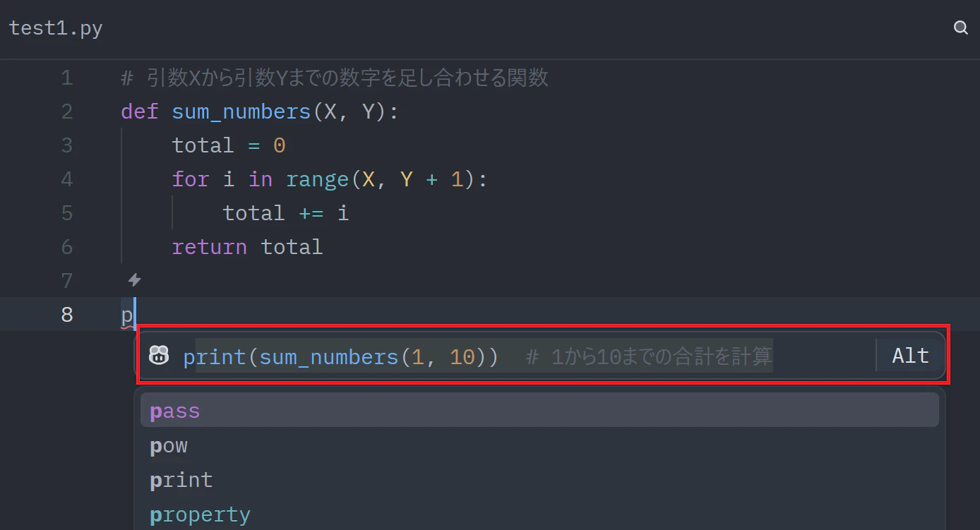Viewport: 980px width, 530px height.
Task: Click line number 8 in the gutter
Action: tap(67, 315)
